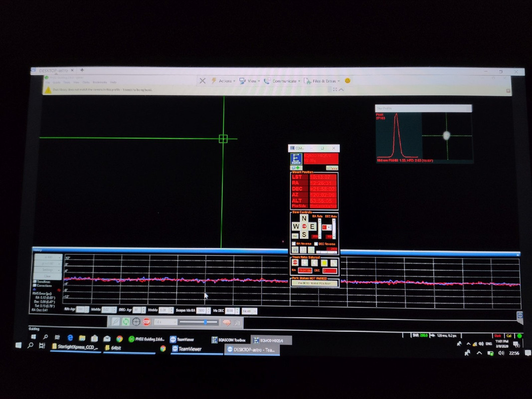Click remote taskbar Edge icon
The image size is (532, 399).
[x=70, y=338]
